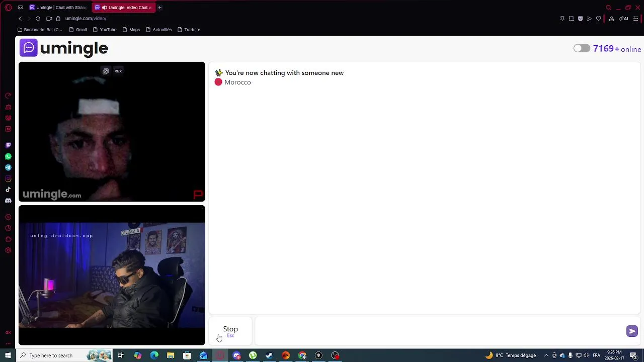
Task: Open the profile account icon
Action: tap(611, 19)
